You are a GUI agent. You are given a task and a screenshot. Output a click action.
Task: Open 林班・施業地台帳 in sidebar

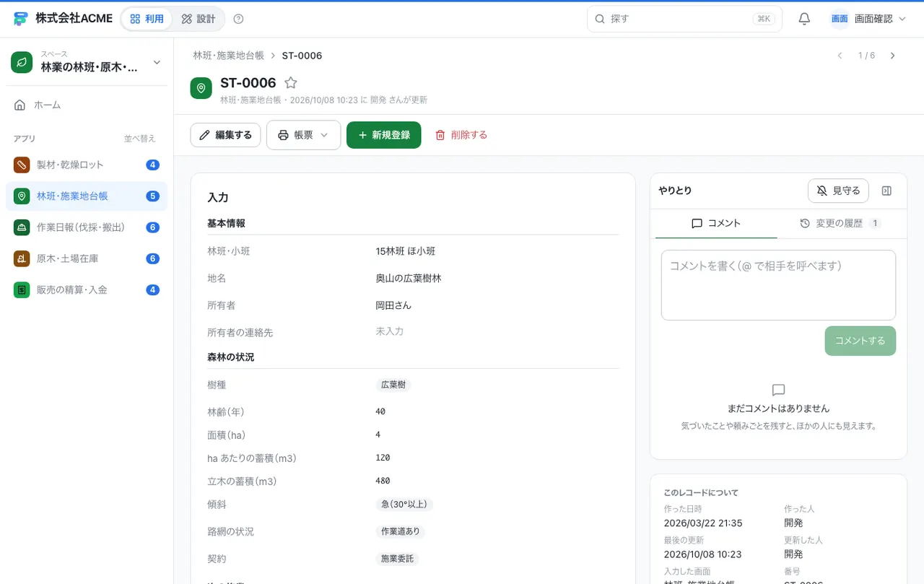click(x=87, y=196)
